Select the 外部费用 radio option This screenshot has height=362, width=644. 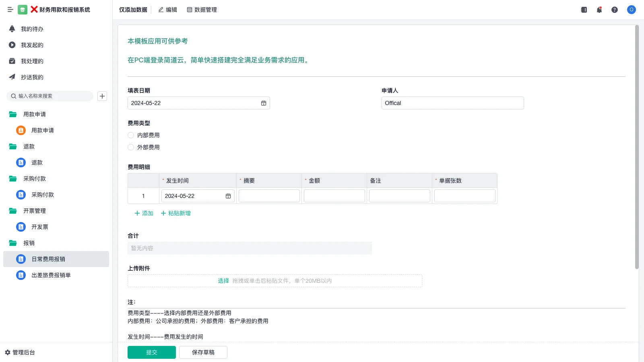tap(131, 147)
